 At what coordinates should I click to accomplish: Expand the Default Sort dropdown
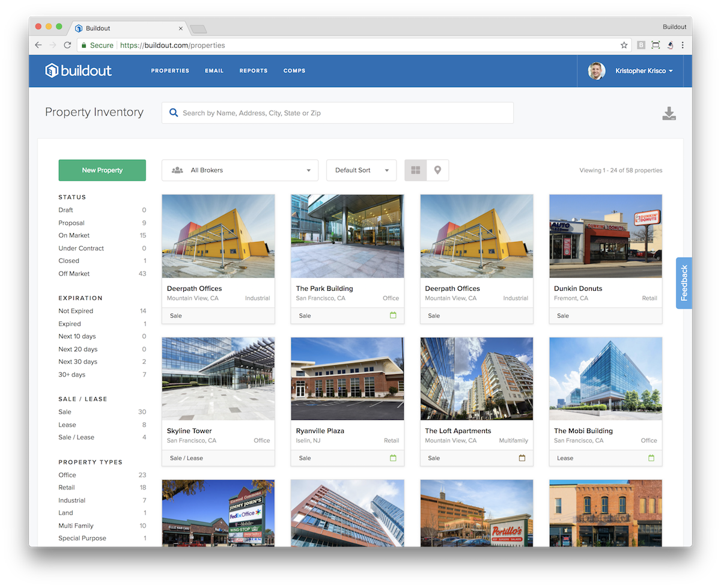pyautogui.click(x=361, y=171)
